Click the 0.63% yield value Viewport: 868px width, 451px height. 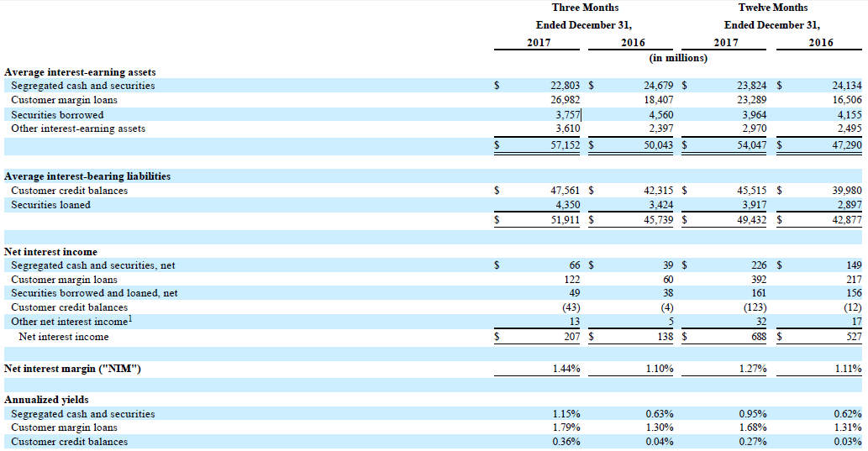(x=660, y=414)
